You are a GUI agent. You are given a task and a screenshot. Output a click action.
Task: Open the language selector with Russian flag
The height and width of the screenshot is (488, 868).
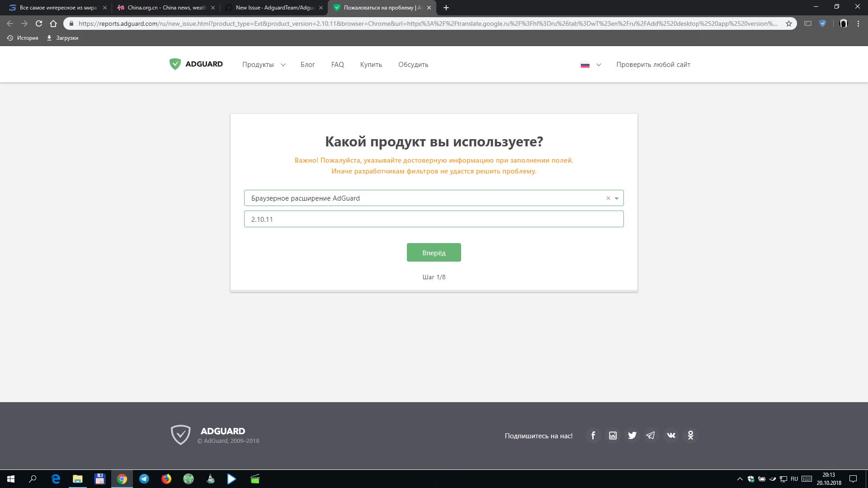pyautogui.click(x=590, y=65)
